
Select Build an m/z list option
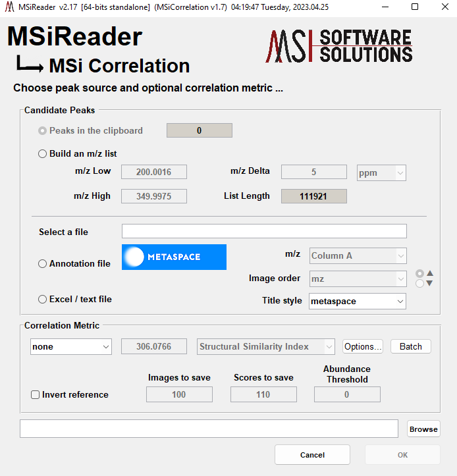coord(43,153)
